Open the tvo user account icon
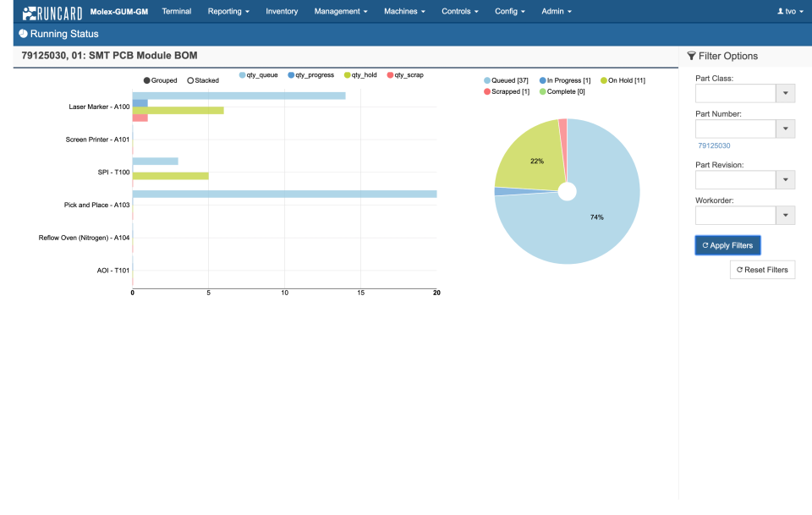Viewport: 812px width, 515px height. point(782,11)
